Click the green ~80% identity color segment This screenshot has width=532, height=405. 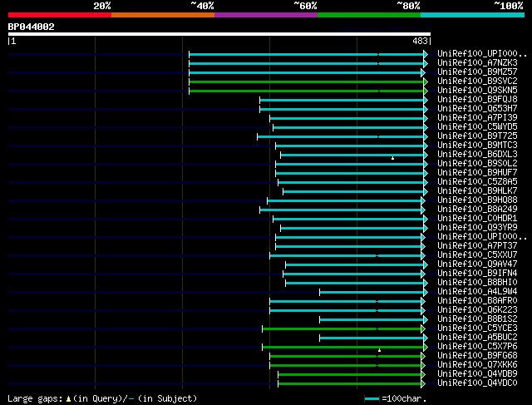click(369, 15)
